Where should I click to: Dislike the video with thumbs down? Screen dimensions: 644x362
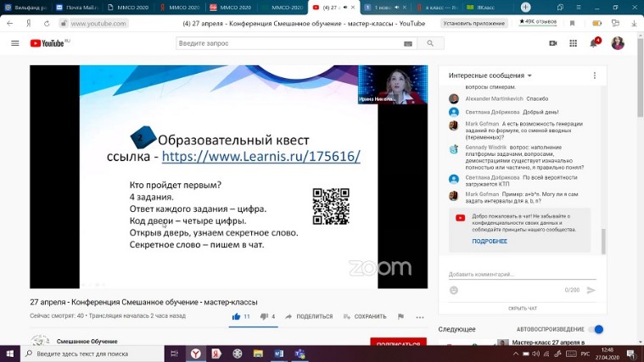pyautogui.click(x=263, y=316)
